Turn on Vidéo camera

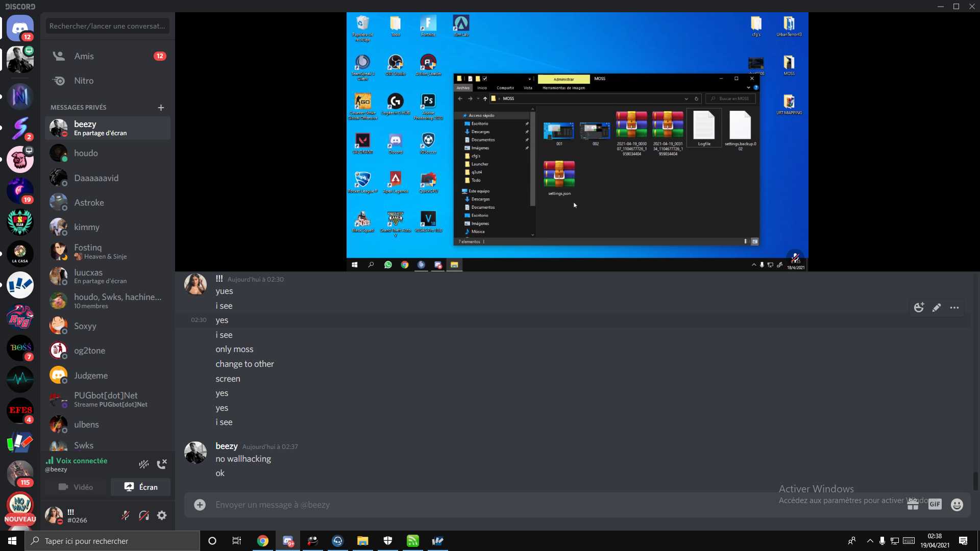76,487
